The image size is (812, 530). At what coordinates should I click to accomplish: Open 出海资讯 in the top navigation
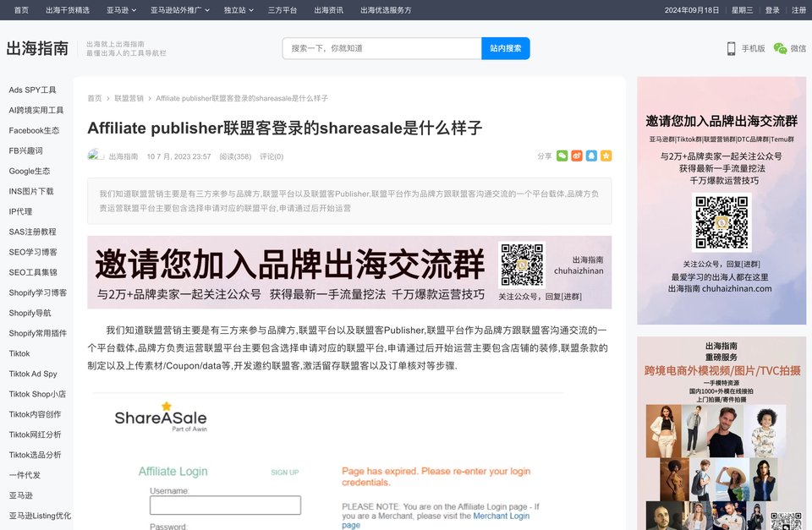328,10
